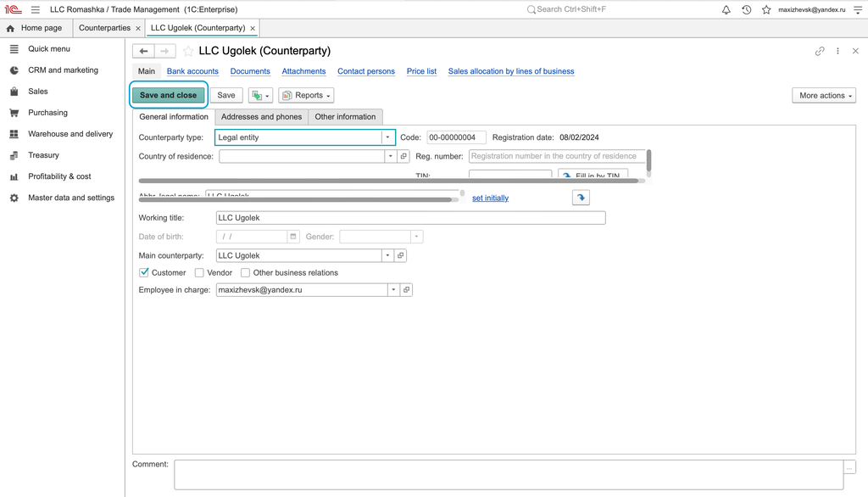Screen dimensions: 868x497
Task: Select the Main navigation tab
Action: coord(147,71)
